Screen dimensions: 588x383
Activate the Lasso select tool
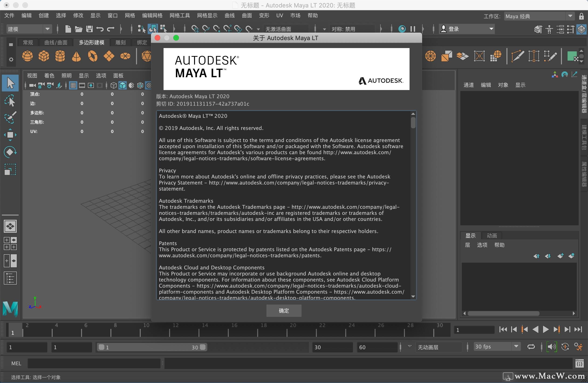[x=10, y=101]
